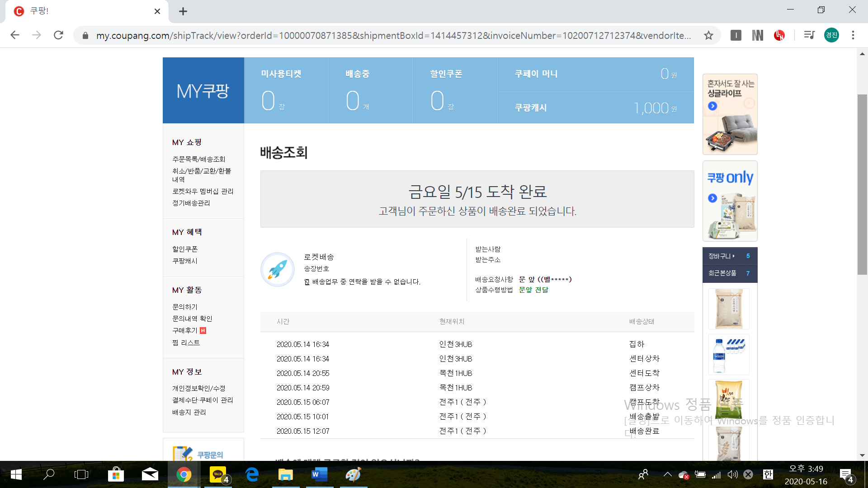Click the 싱글라이프 banner arrow icon
Image resolution: width=868 pixels, height=488 pixels.
(712, 106)
